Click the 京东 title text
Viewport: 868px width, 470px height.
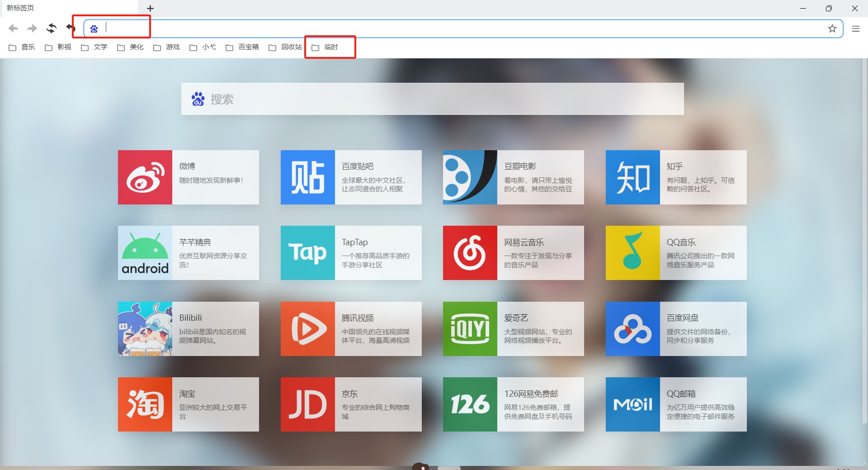click(x=350, y=394)
